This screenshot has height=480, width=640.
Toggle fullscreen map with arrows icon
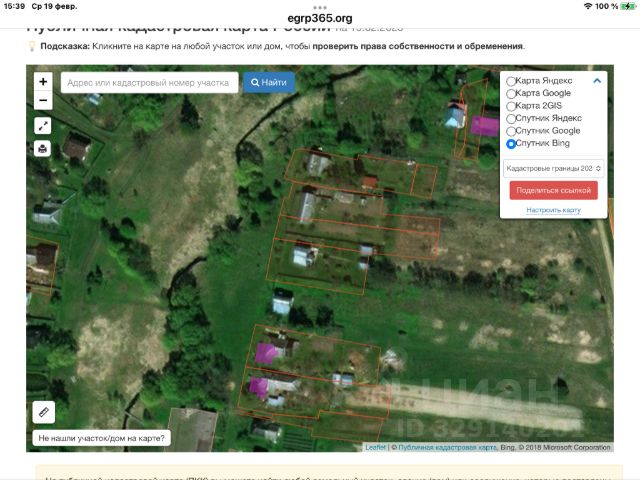tap(43, 126)
